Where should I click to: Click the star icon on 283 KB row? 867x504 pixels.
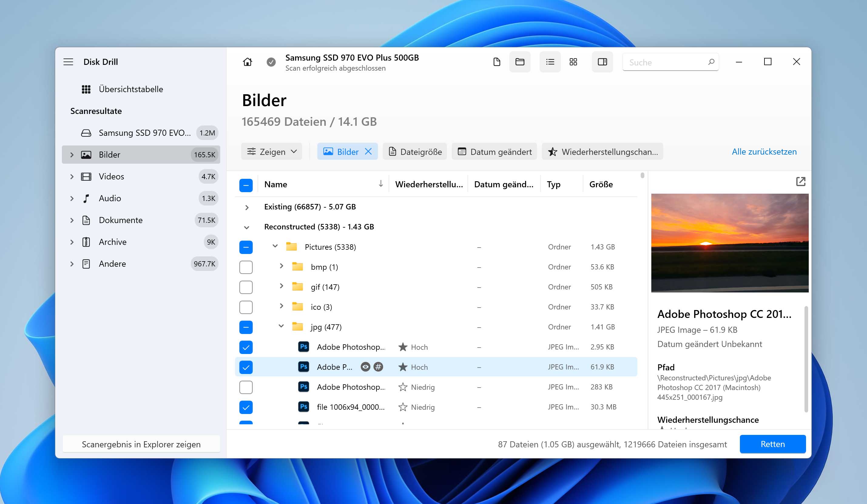(403, 387)
